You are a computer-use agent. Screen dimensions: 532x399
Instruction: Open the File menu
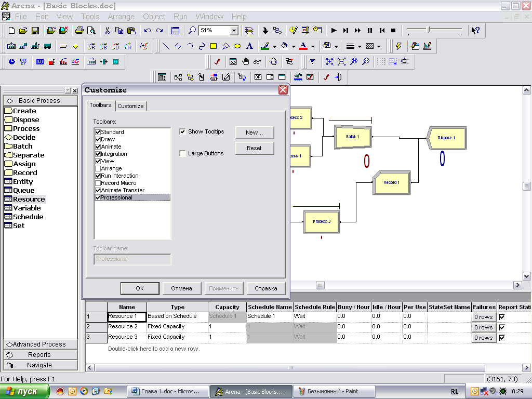pyautogui.click(x=21, y=17)
